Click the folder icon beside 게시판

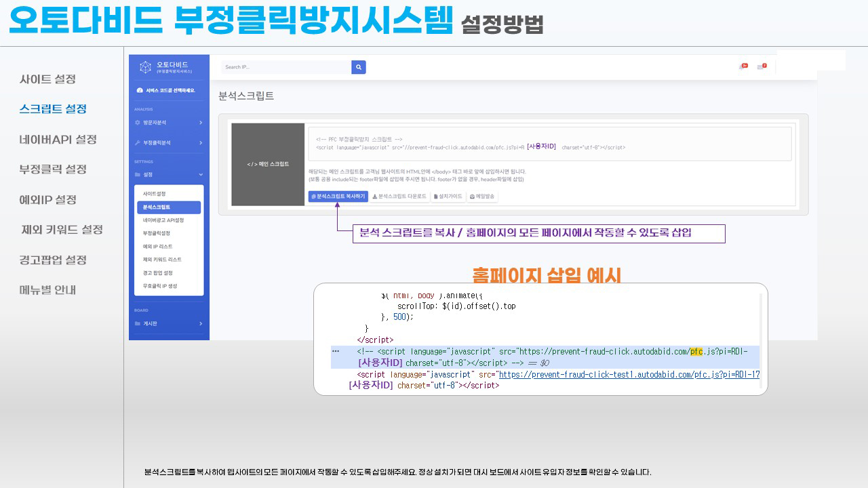point(138,324)
